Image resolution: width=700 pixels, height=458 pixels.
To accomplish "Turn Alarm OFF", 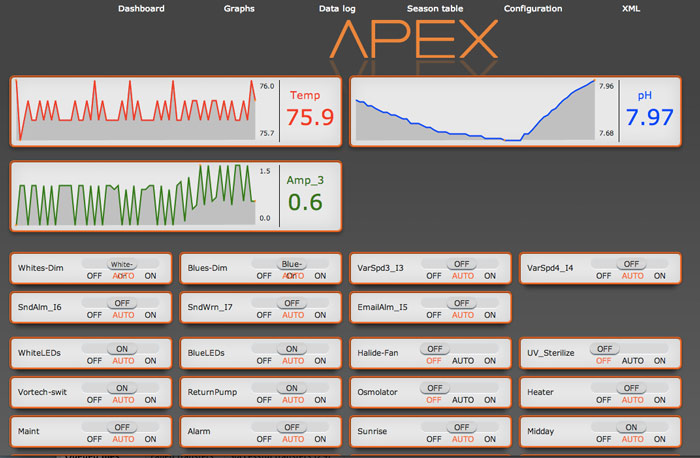I will click(264, 439).
